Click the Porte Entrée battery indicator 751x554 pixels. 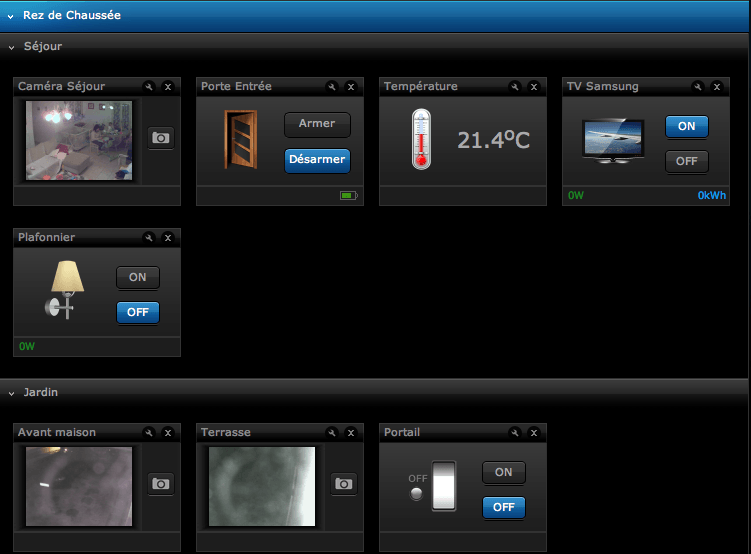pos(349,195)
